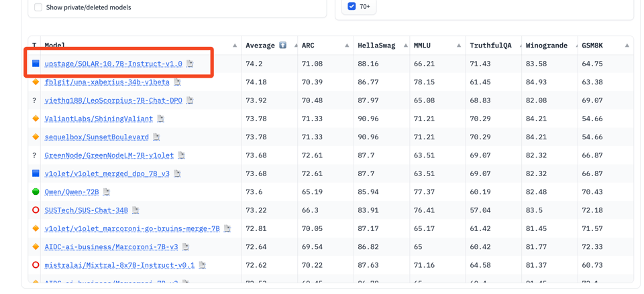
Task: Click the document icon next to Qwen/Qwen-72B
Action: 106,192
